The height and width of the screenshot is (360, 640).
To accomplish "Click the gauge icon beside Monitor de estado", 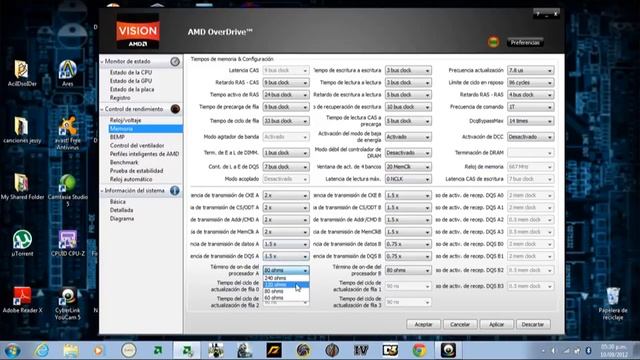I will [175, 61].
